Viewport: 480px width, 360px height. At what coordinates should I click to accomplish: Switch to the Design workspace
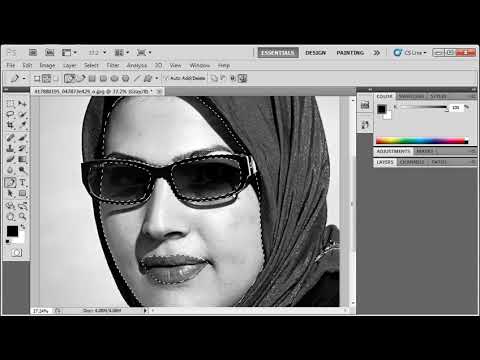point(315,53)
